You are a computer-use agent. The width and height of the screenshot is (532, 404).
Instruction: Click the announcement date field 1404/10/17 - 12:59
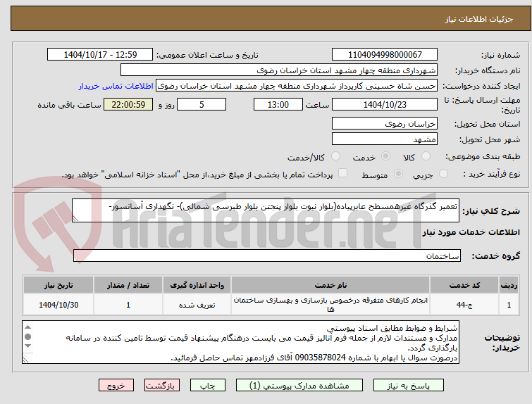tap(100, 55)
